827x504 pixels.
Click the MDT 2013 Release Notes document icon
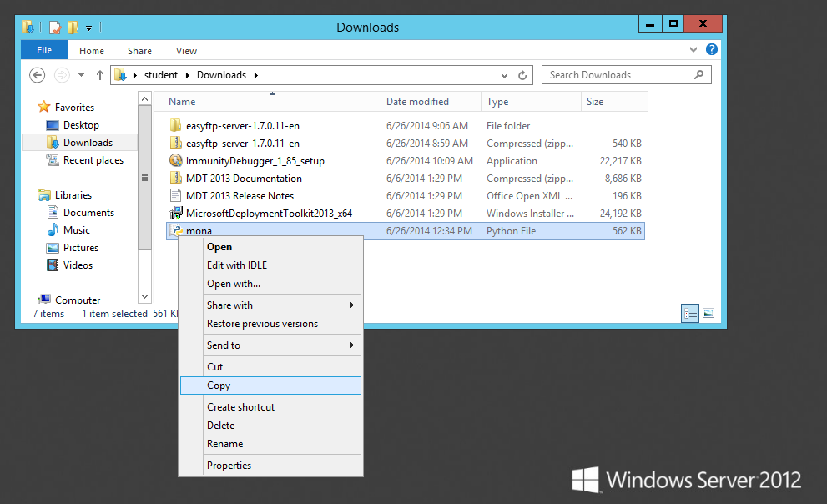[175, 196]
